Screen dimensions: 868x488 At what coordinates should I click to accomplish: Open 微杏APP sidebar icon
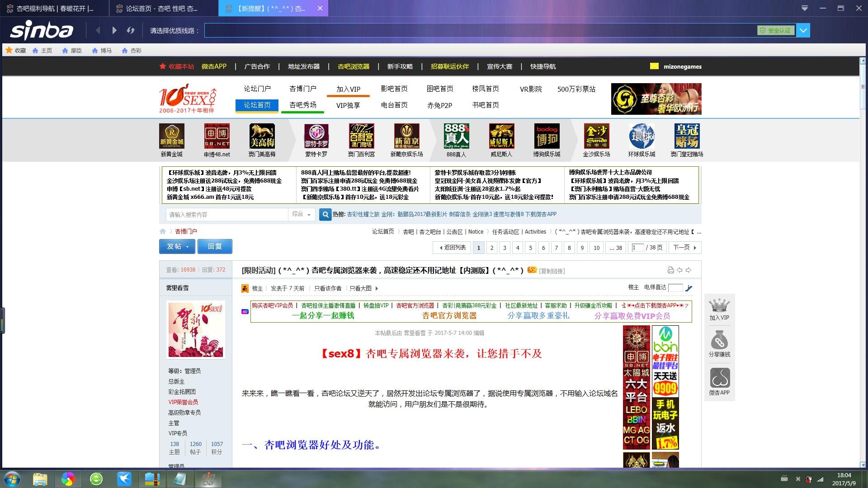[x=719, y=378]
